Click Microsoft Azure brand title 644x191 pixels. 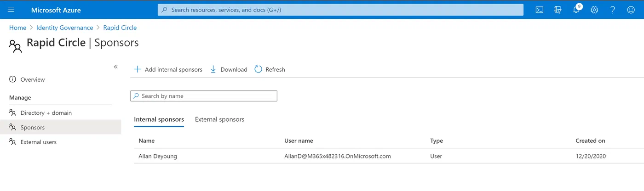(56, 10)
